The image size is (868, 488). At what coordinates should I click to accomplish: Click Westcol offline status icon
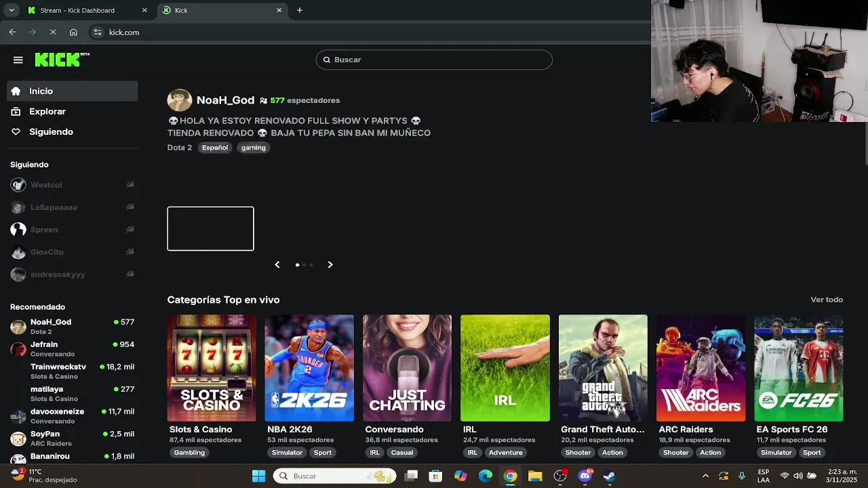[130, 185]
